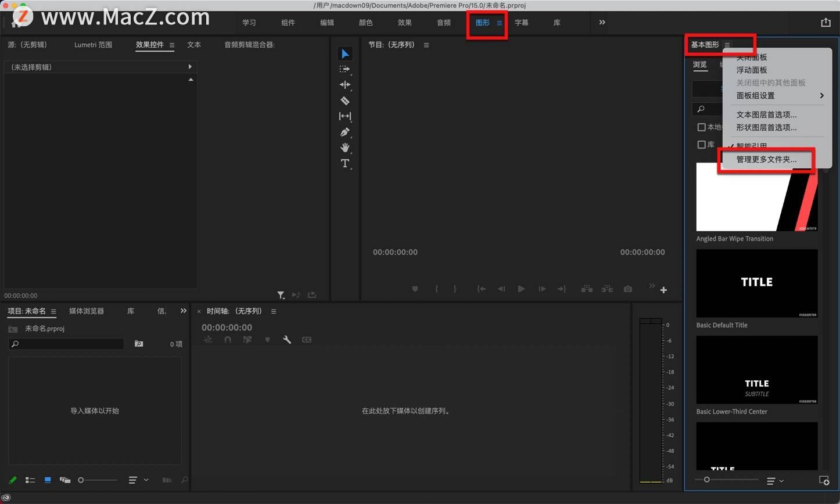Click Go to Out point button
The image size is (840, 504).
562,289
